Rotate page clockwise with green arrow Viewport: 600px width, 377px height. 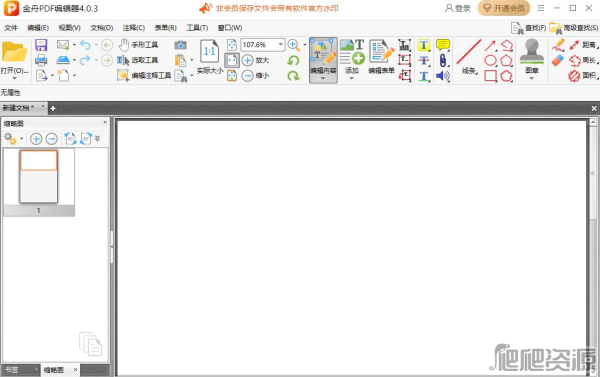pyautogui.click(x=293, y=75)
